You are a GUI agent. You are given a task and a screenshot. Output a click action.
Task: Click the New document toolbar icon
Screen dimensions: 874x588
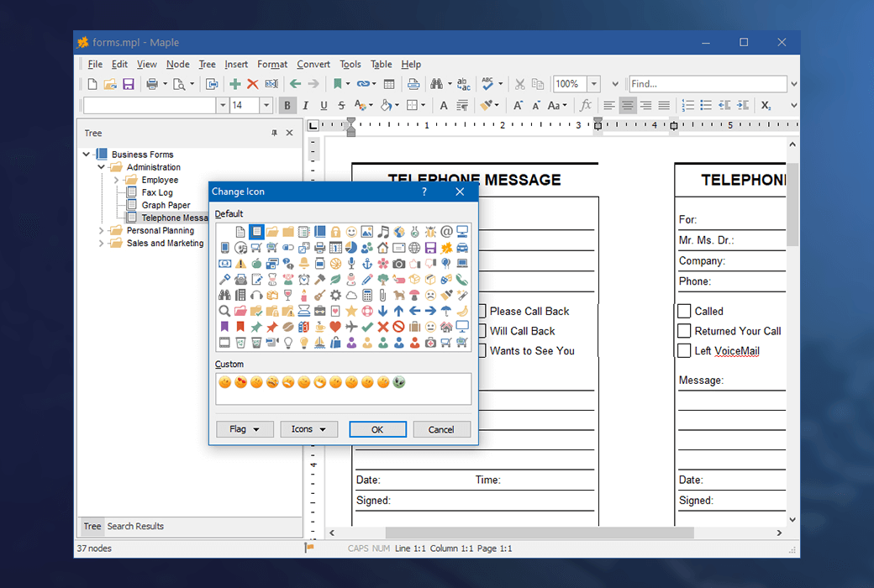coord(92,84)
